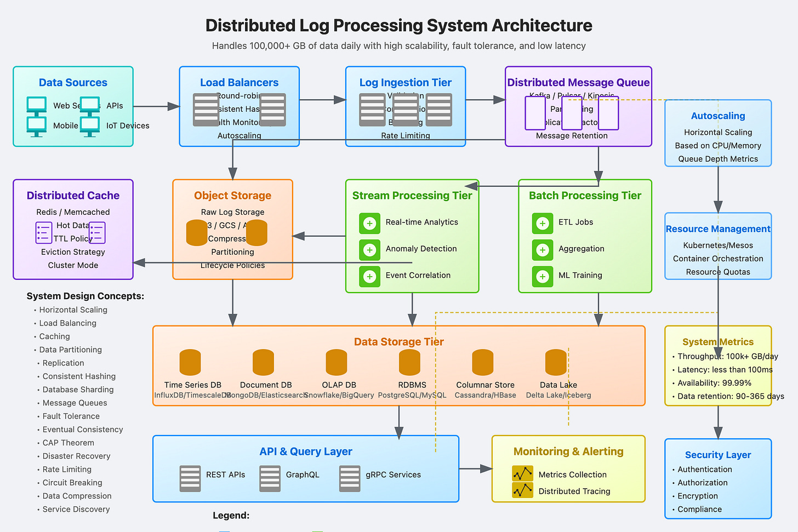Viewport: 798px width, 532px height.
Task: Click the Resource Management heading
Action: pos(718,229)
